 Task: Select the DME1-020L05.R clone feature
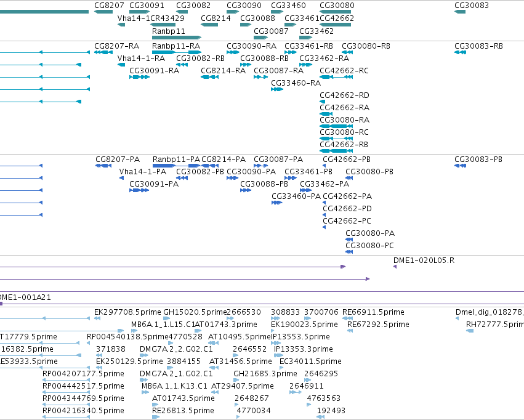click(x=395, y=267)
